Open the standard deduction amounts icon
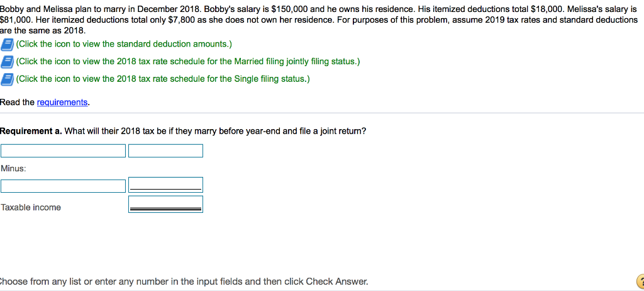Screen dimensions: 644x291 click(x=8, y=44)
